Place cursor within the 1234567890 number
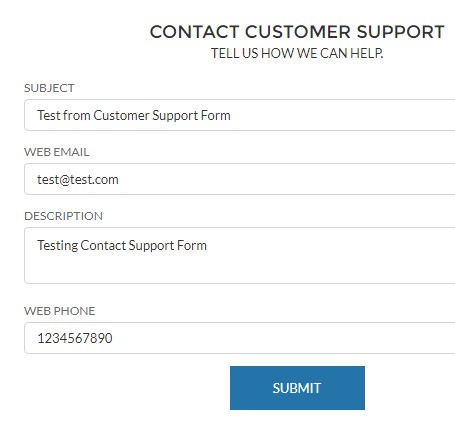455x441 pixels. point(75,338)
